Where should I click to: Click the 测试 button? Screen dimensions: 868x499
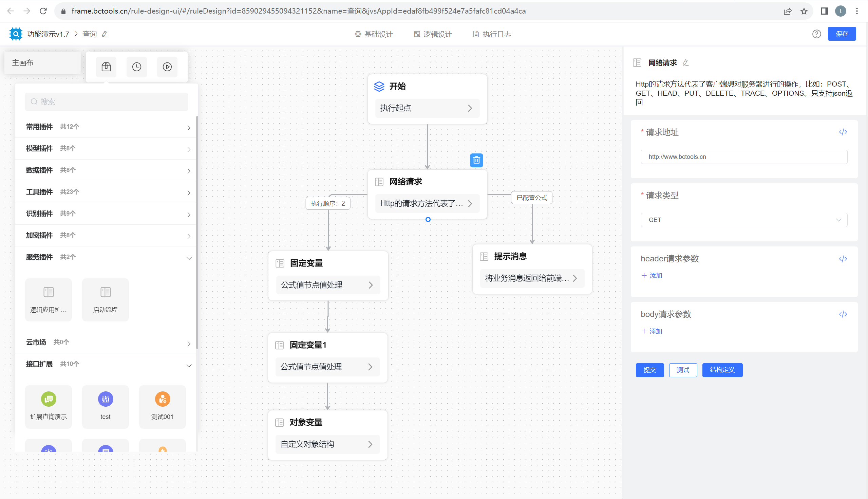[x=683, y=370]
